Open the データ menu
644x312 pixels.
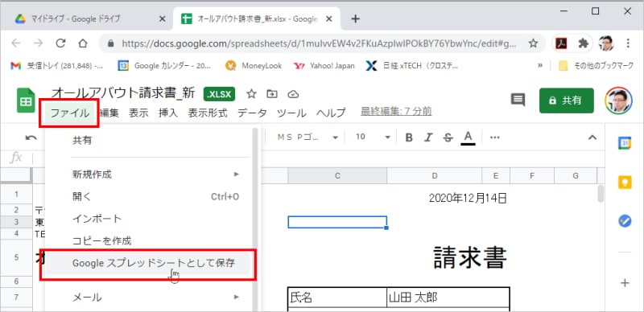point(252,113)
